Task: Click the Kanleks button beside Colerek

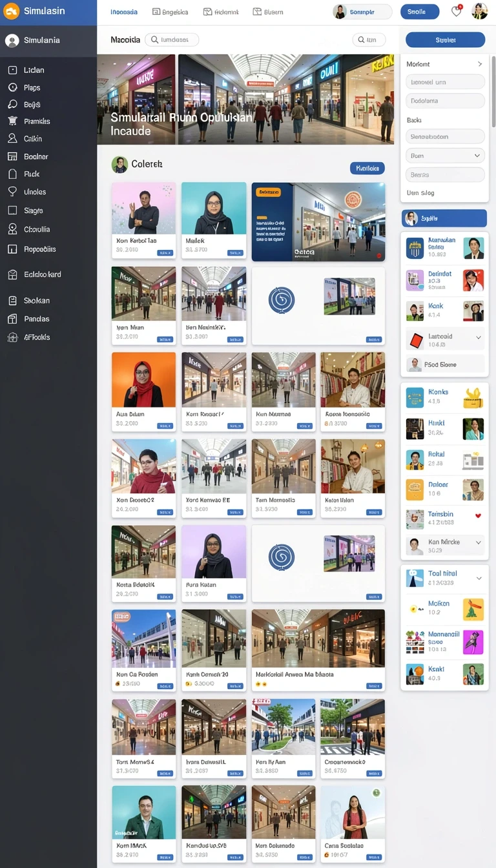Action: (x=367, y=168)
